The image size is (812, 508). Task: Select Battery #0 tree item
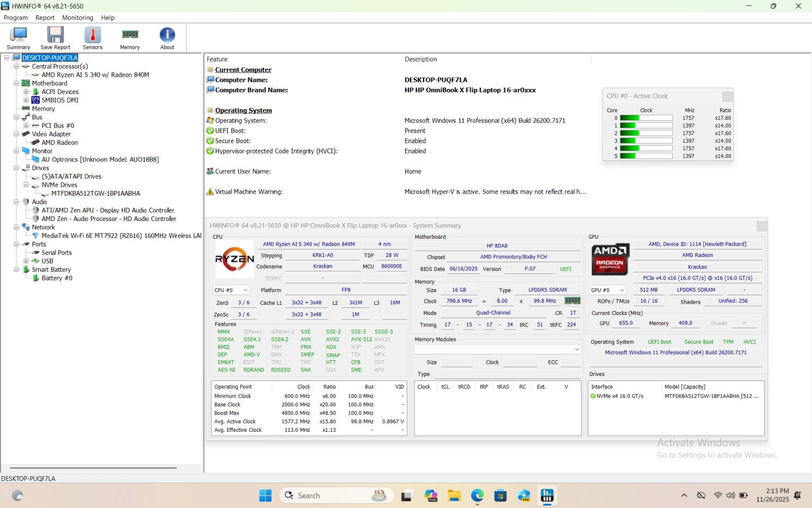point(57,278)
